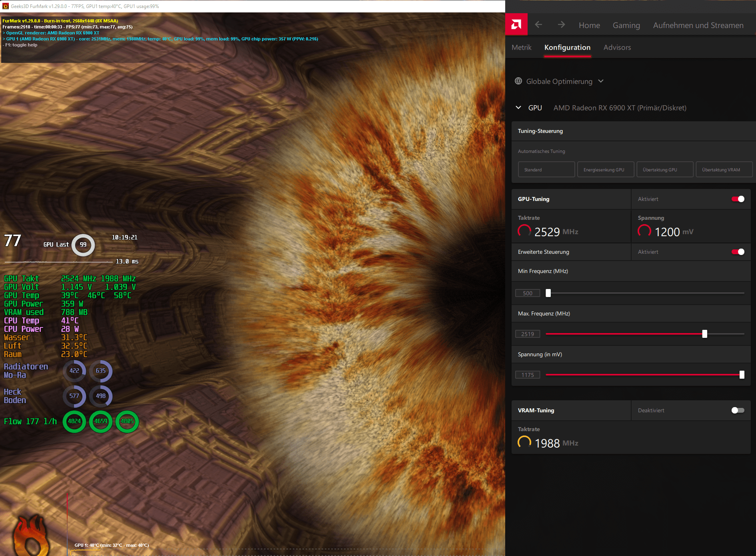
Task: Disable the GPU-Tuning toggle
Action: [738, 199]
